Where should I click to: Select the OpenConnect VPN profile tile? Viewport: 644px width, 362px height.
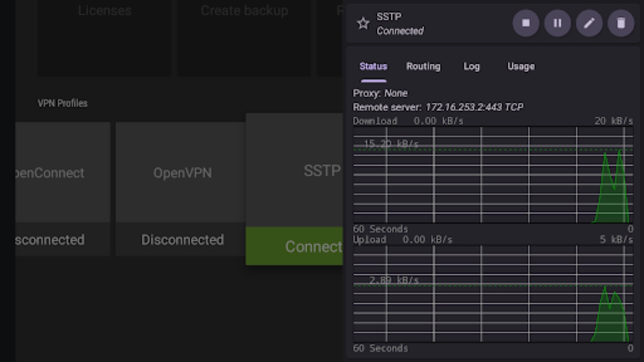tap(62, 173)
